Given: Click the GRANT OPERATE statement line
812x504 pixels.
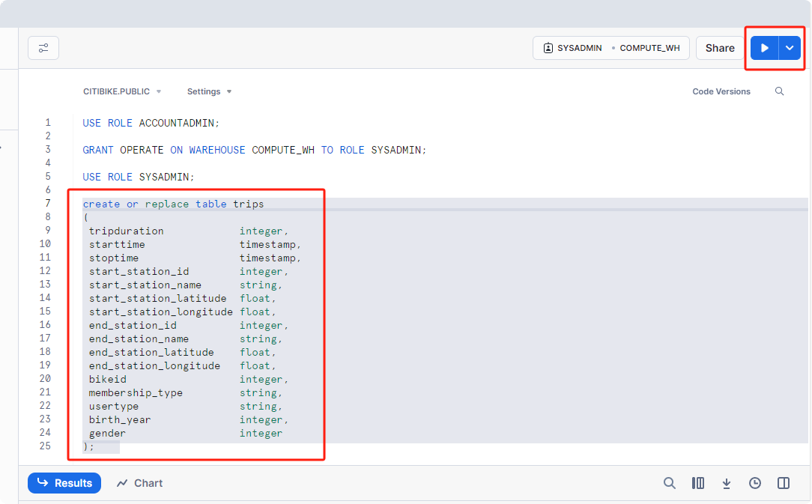Looking at the screenshot, I should tap(254, 150).
